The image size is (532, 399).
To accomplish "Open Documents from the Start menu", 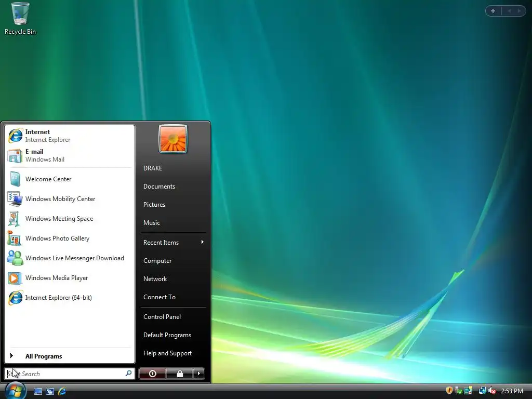I will click(x=173, y=187).
